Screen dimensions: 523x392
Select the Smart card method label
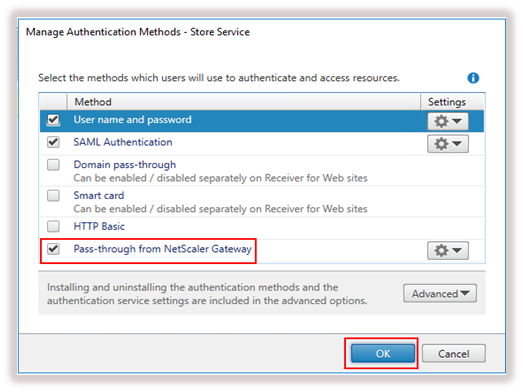pyautogui.click(x=99, y=195)
